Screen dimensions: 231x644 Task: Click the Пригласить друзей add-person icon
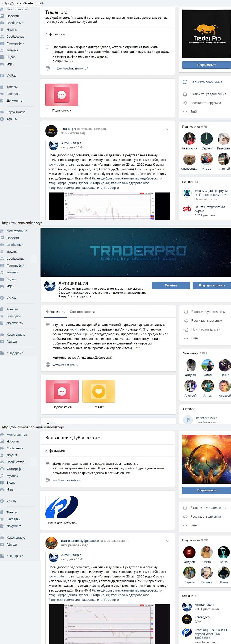click(186, 329)
